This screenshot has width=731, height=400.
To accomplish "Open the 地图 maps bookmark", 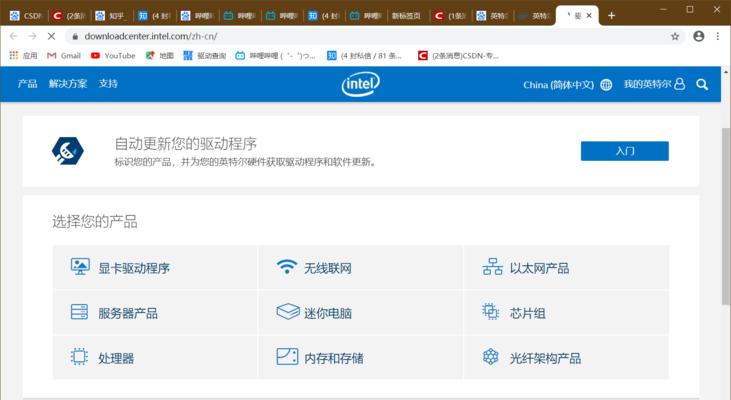I will coord(159,55).
